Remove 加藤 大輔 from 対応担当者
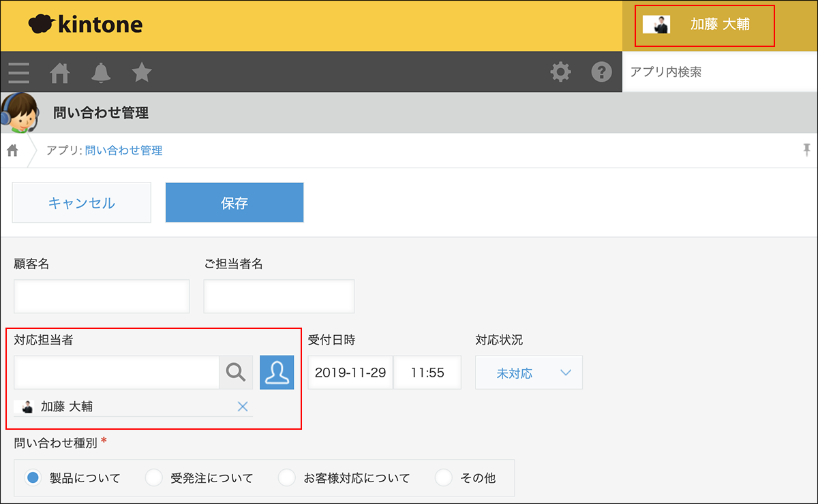The height and width of the screenshot is (504, 818). tap(243, 406)
